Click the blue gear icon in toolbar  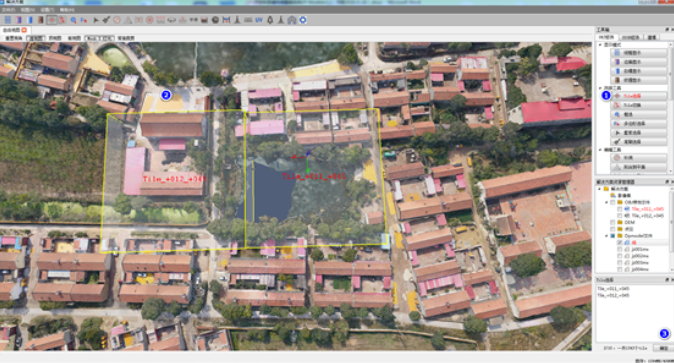click(303, 20)
